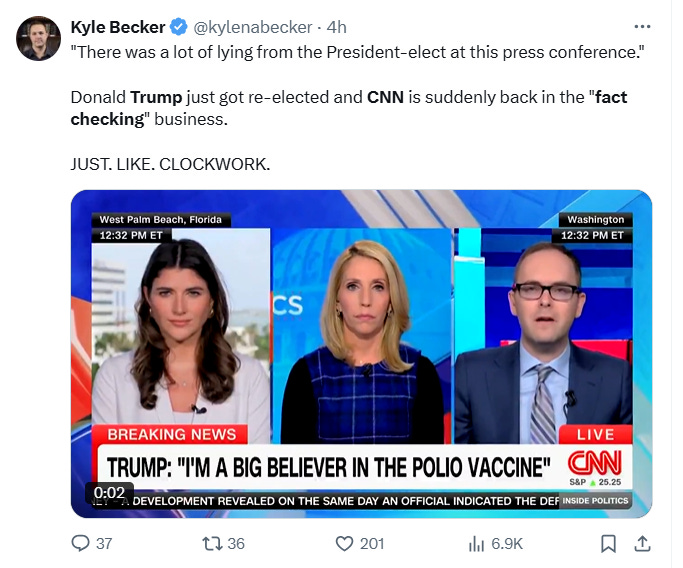The height and width of the screenshot is (568, 683).
Task: Click the CNN logo in the video
Action: pyautogui.click(x=595, y=463)
